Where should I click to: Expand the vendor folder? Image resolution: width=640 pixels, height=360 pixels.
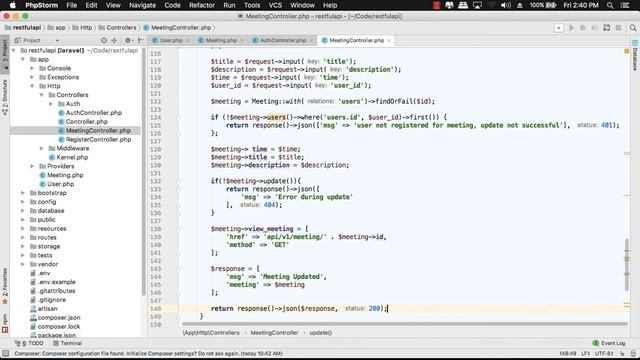click(x=23, y=264)
